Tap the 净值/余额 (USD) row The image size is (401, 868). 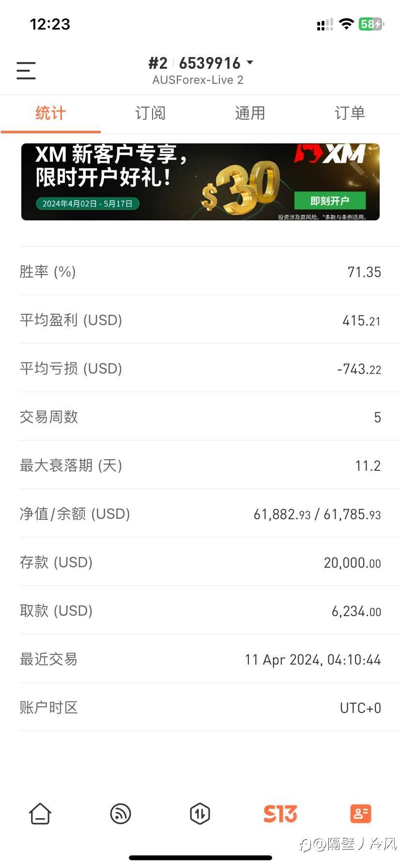pos(200,514)
